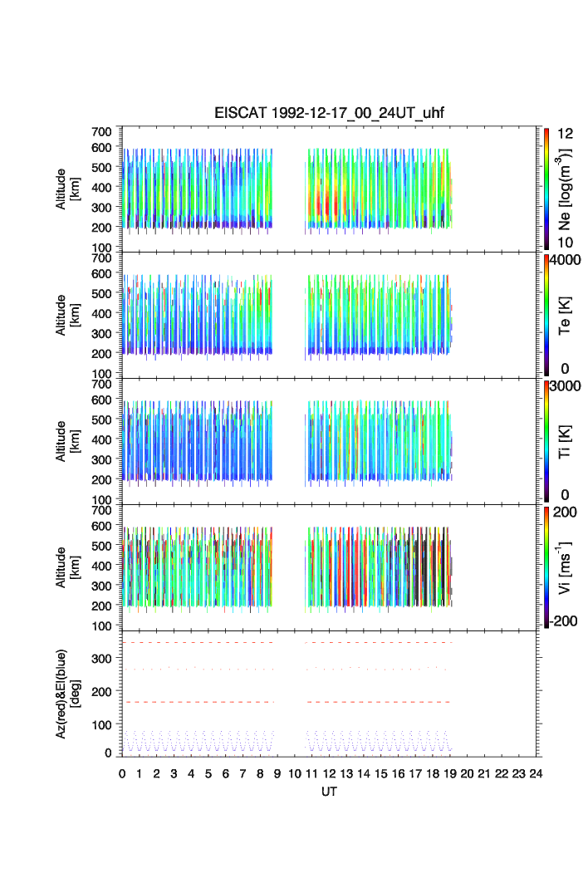Viewport: 588px width, 883px height.
Task: Click hour 12 on the UT axis
Action: [329, 773]
